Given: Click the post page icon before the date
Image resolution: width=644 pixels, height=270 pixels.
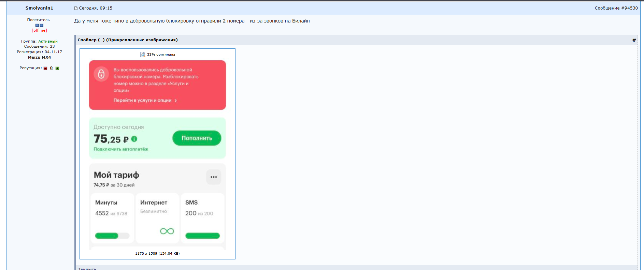Looking at the screenshot, I should coord(76,8).
